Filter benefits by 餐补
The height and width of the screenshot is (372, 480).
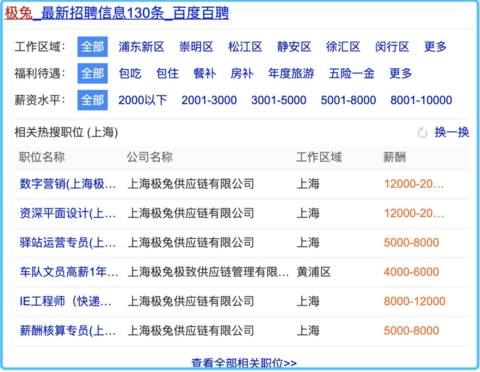pos(205,73)
